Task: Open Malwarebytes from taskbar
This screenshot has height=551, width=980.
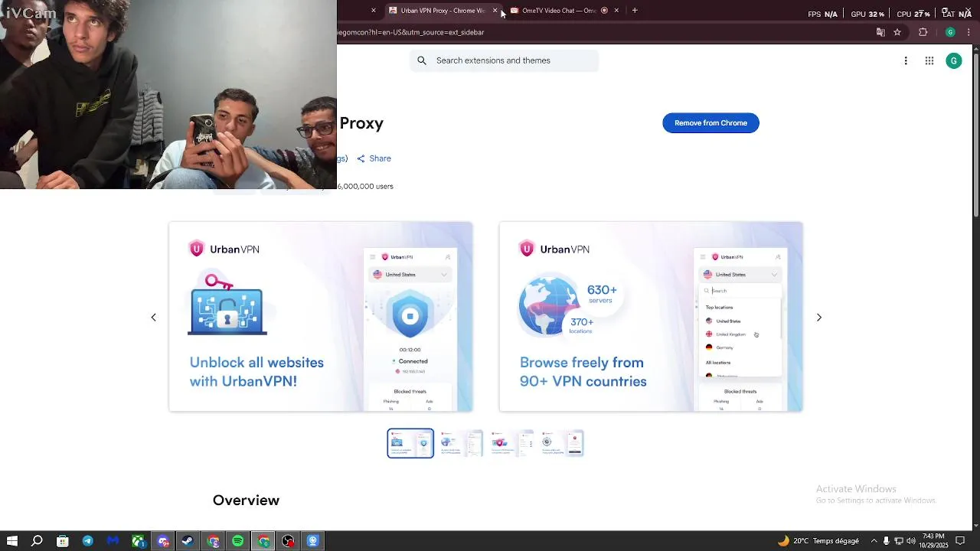Action: tap(113, 541)
